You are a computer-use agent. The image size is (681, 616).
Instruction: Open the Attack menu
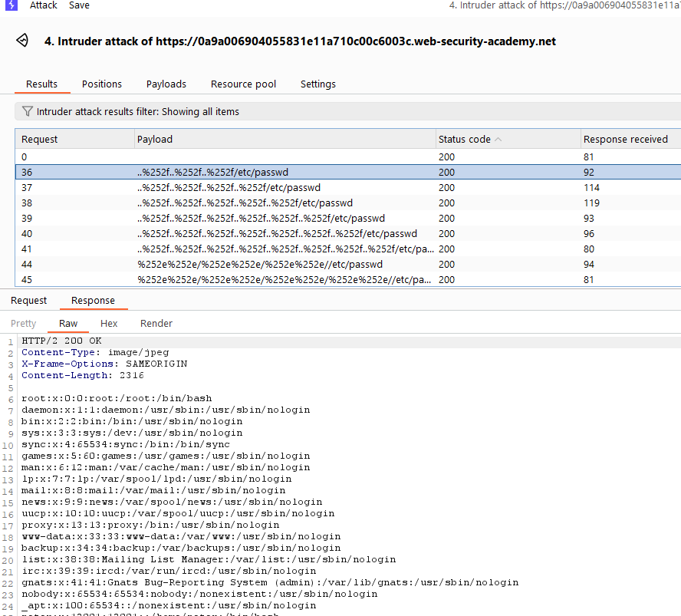point(44,5)
